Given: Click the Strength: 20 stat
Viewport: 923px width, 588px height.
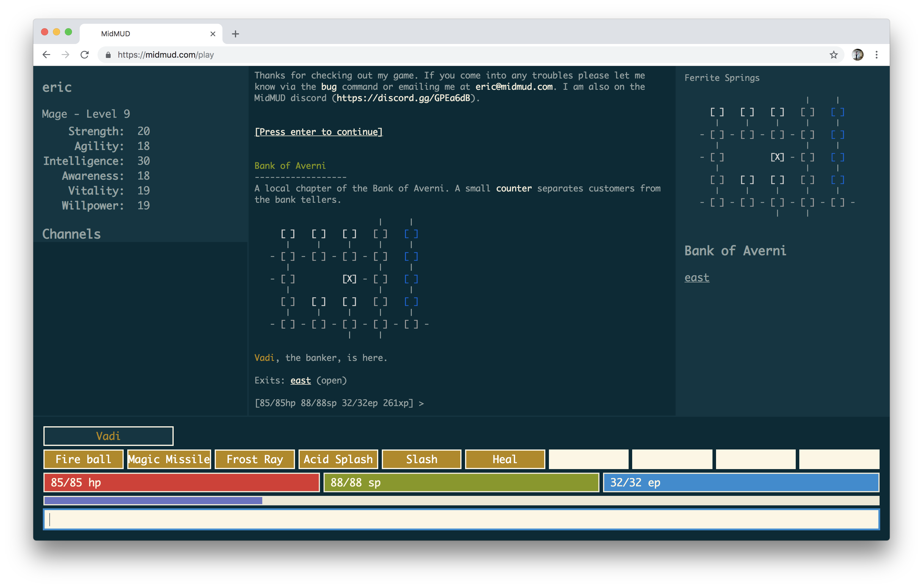Looking at the screenshot, I should click(x=109, y=131).
